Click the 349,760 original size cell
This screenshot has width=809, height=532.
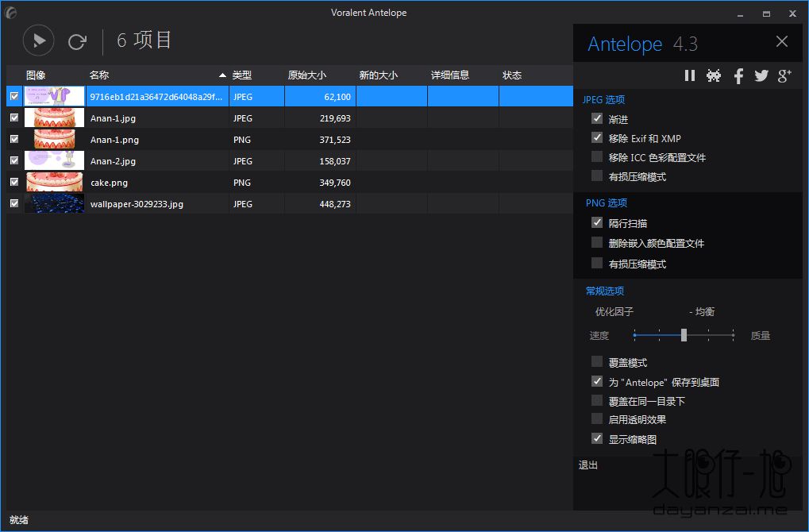coord(321,183)
